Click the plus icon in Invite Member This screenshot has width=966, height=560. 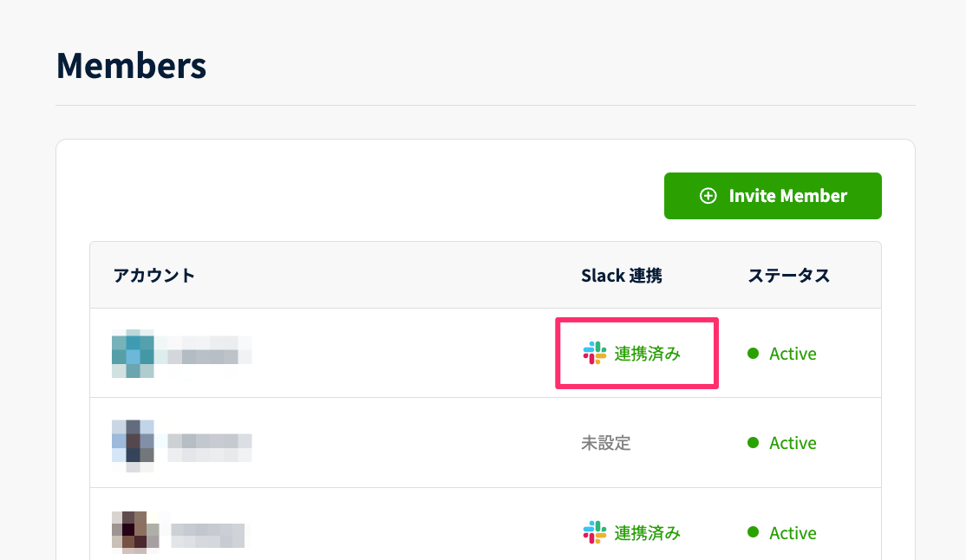pos(708,196)
